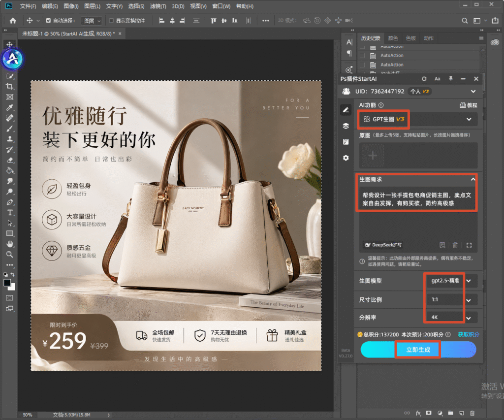
Task: Open the 教程 tutorial link
Action: pos(469,105)
